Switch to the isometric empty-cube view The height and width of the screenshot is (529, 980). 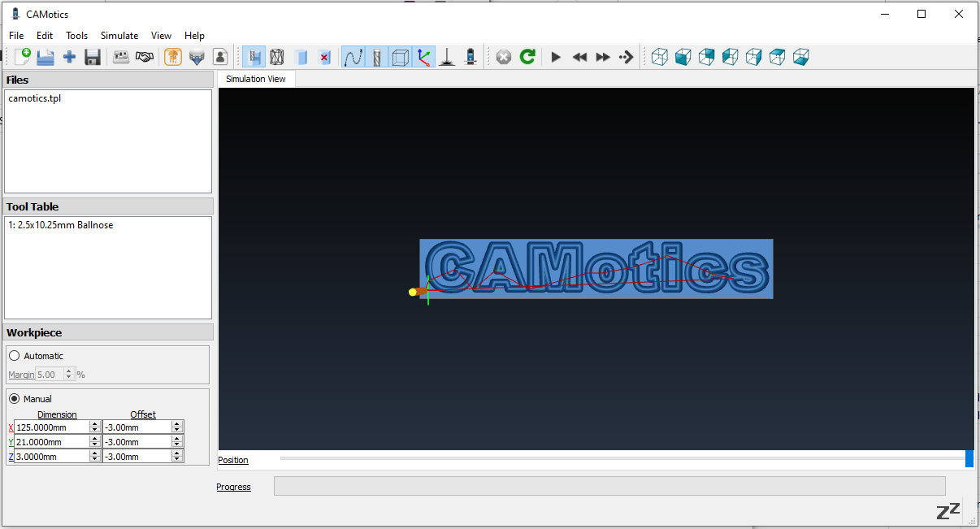click(660, 57)
